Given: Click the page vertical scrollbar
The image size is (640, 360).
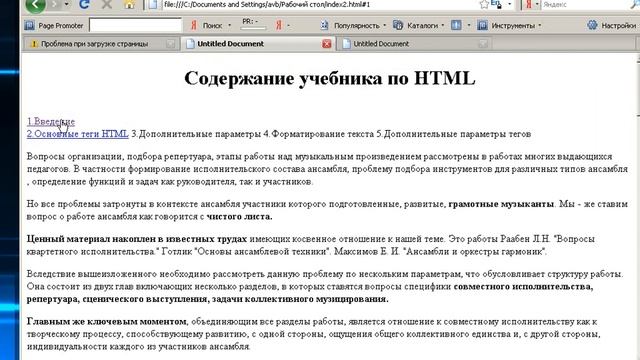Looking at the screenshot, I should coord(638,206).
